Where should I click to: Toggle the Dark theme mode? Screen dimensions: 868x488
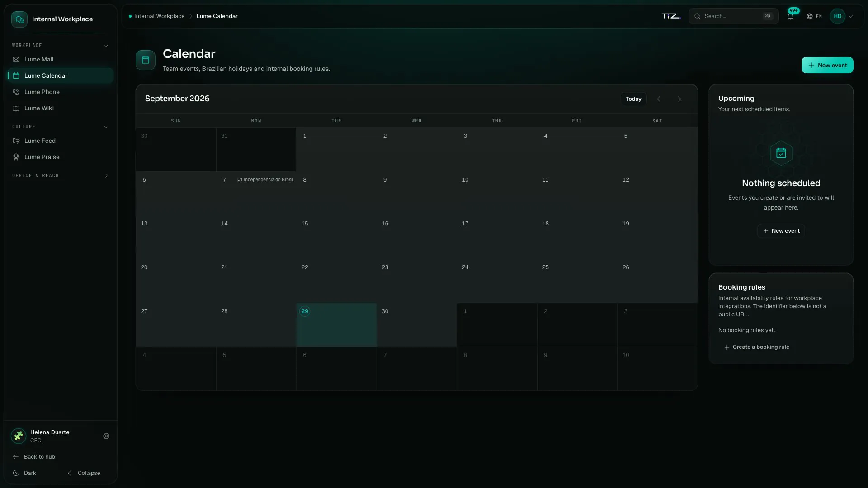[x=25, y=473]
